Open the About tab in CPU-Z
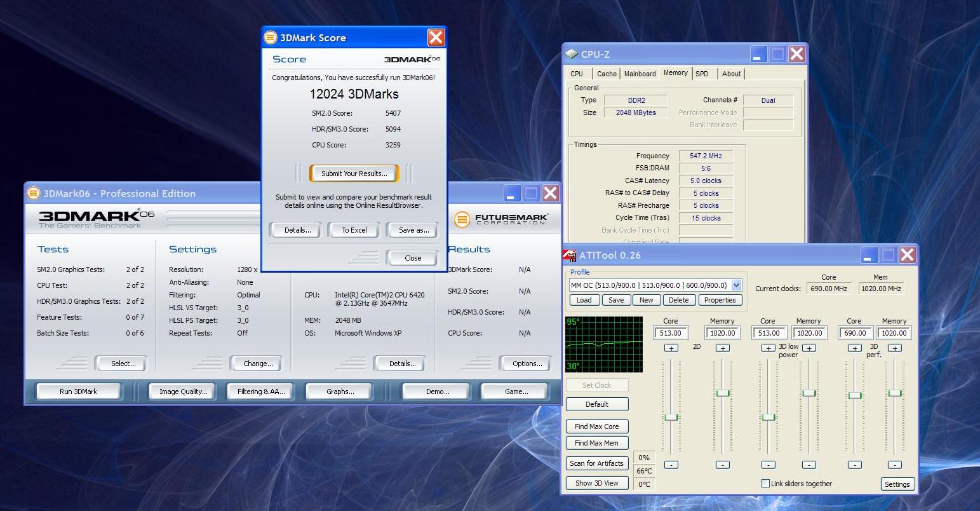The image size is (980, 511). (x=731, y=74)
